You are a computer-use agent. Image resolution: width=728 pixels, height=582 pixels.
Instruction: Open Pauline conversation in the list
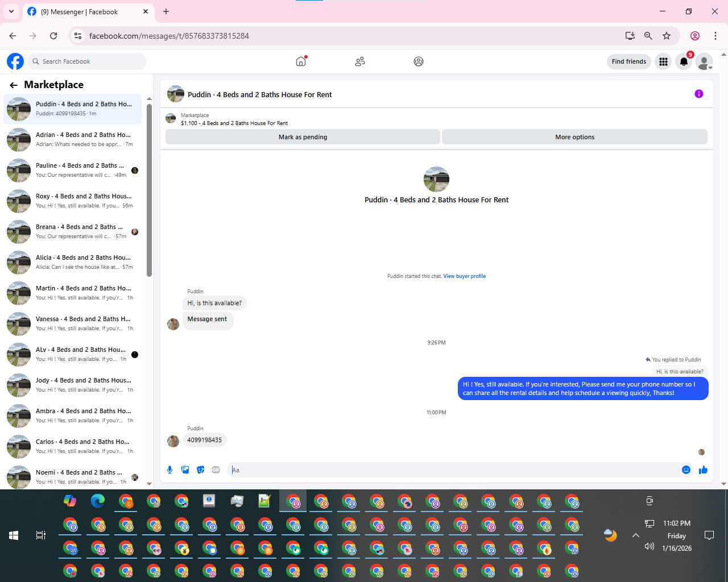(x=73, y=171)
